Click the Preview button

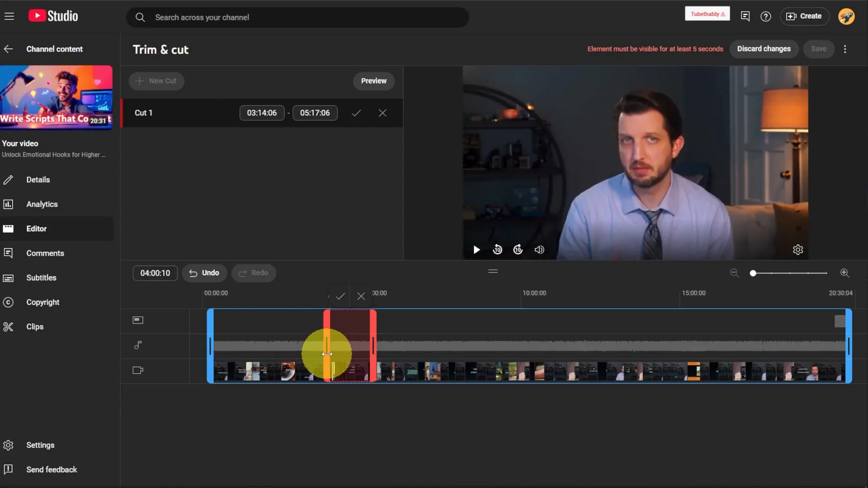(373, 81)
